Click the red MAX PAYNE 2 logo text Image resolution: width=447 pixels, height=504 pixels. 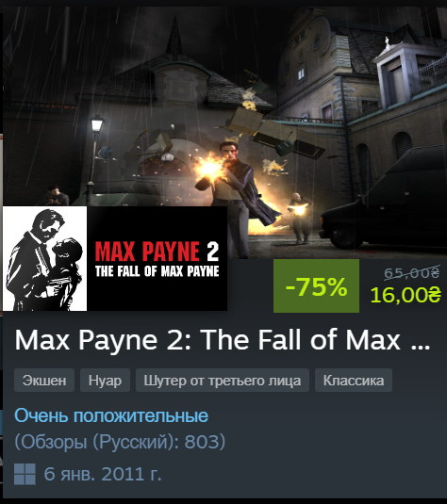157,251
